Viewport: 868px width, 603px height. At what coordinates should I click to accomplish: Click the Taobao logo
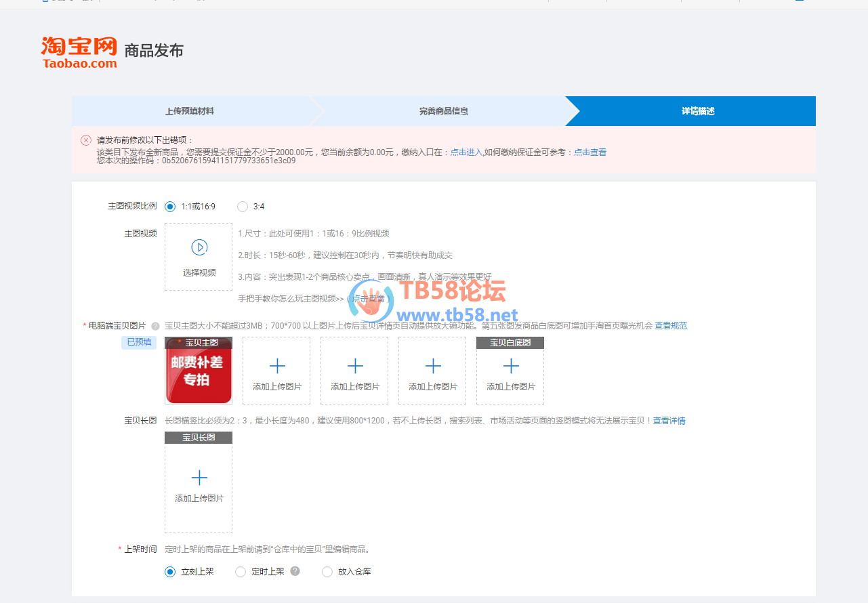79,52
